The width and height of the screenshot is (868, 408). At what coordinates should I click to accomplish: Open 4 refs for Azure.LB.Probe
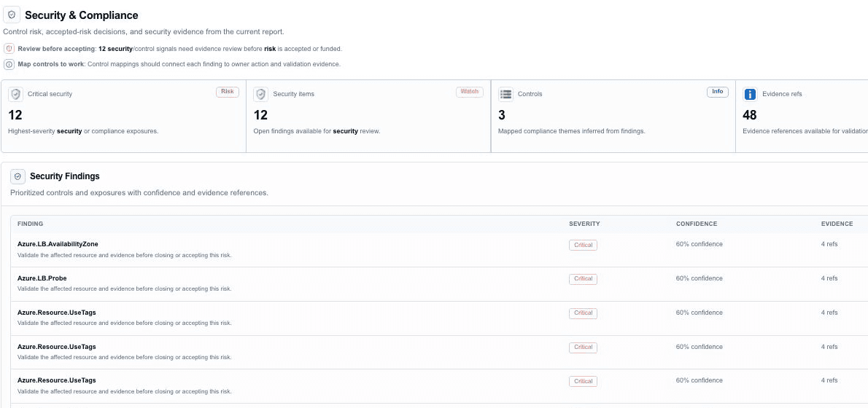click(829, 278)
